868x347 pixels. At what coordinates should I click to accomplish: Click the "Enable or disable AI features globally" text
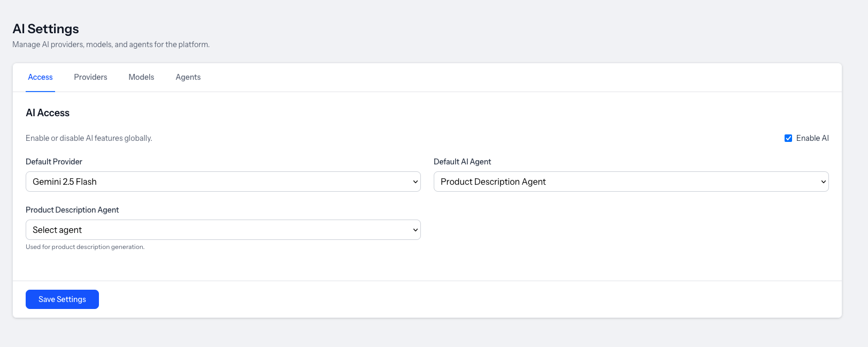[x=89, y=138]
